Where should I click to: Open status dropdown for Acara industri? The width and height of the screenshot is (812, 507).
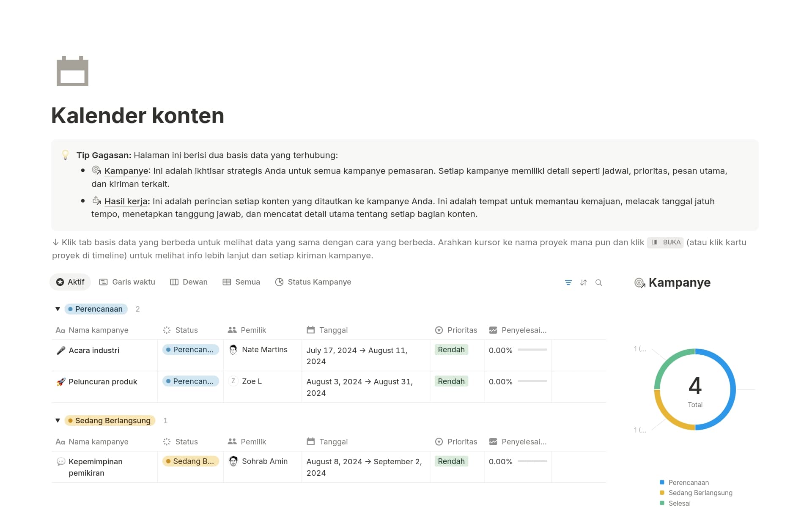[x=190, y=350]
